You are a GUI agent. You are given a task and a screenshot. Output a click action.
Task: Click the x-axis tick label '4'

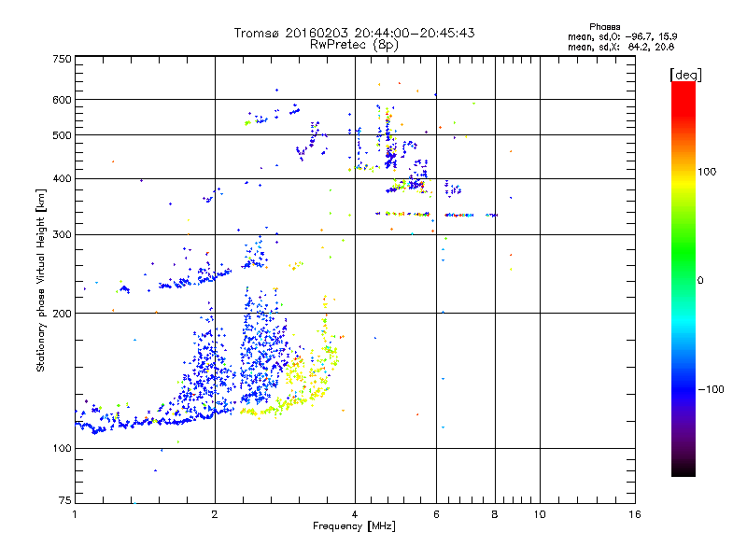pyautogui.click(x=355, y=514)
